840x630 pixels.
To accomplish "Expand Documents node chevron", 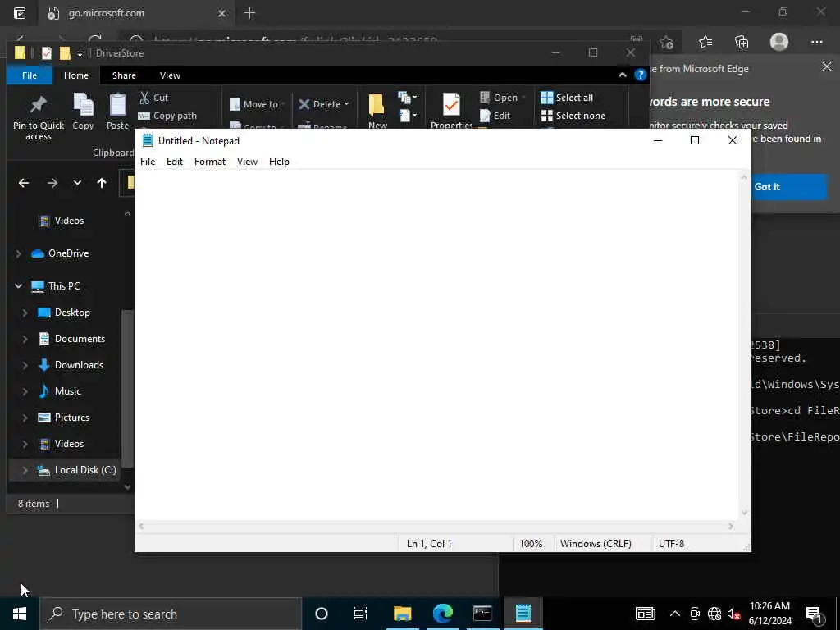I will [25, 339].
